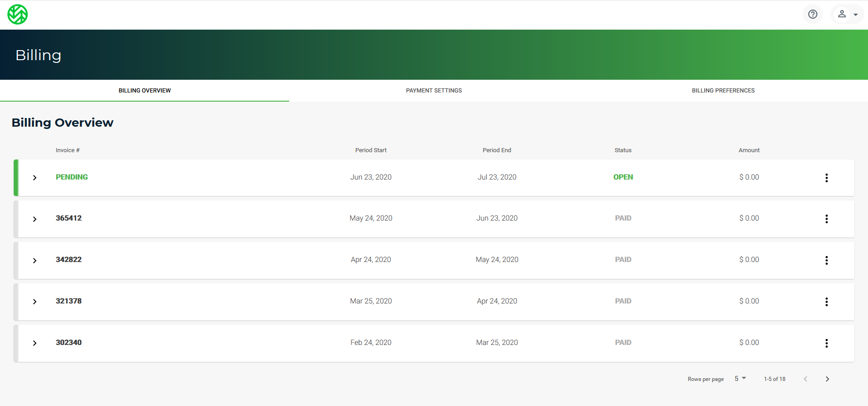868x406 pixels.
Task: Click the Period Start column header
Action: click(x=371, y=150)
